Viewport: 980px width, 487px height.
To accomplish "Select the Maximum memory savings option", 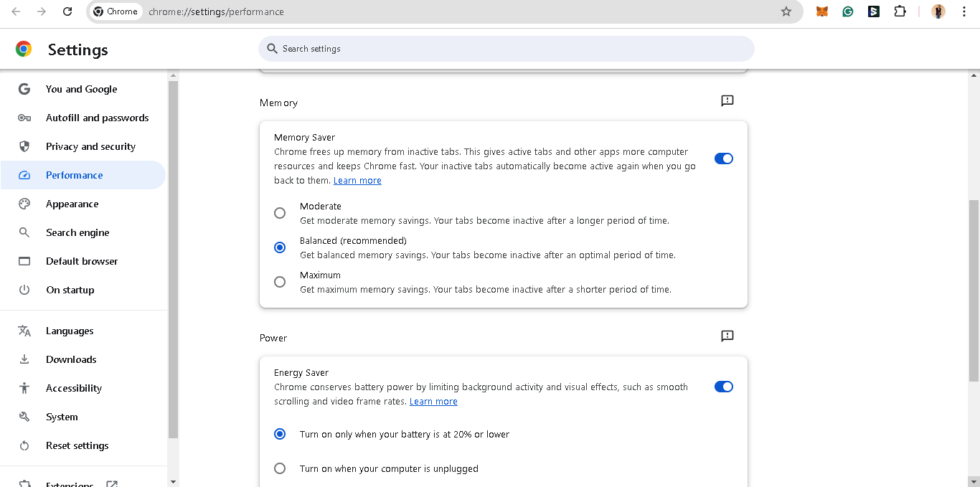I will (280, 282).
